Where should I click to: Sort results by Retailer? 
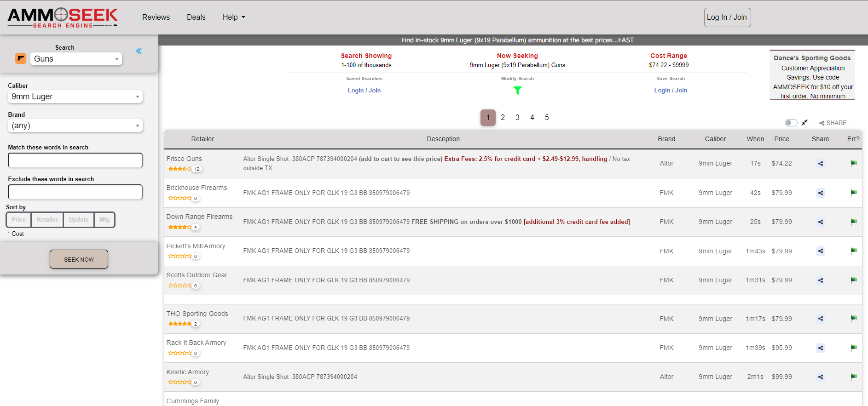pyautogui.click(x=47, y=220)
